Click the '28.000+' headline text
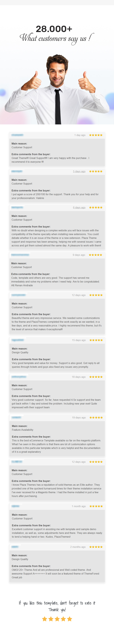 pos(54,29)
